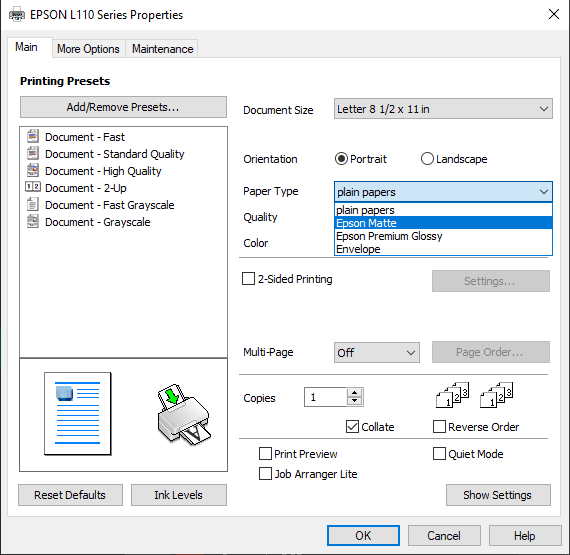570x555 pixels.
Task: Open Help
Action: point(525,535)
